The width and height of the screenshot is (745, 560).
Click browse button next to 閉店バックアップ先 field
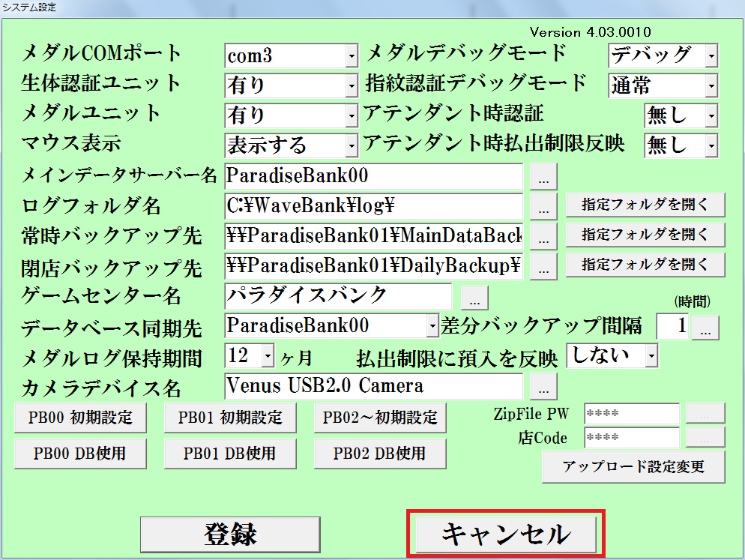[543, 267]
